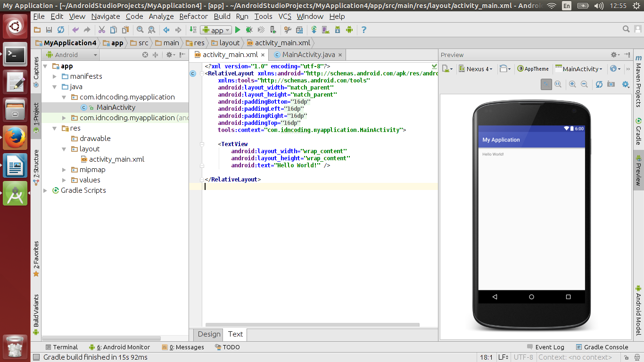Switch to the Design tab
This screenshot has width=644, height=362.
209,334
